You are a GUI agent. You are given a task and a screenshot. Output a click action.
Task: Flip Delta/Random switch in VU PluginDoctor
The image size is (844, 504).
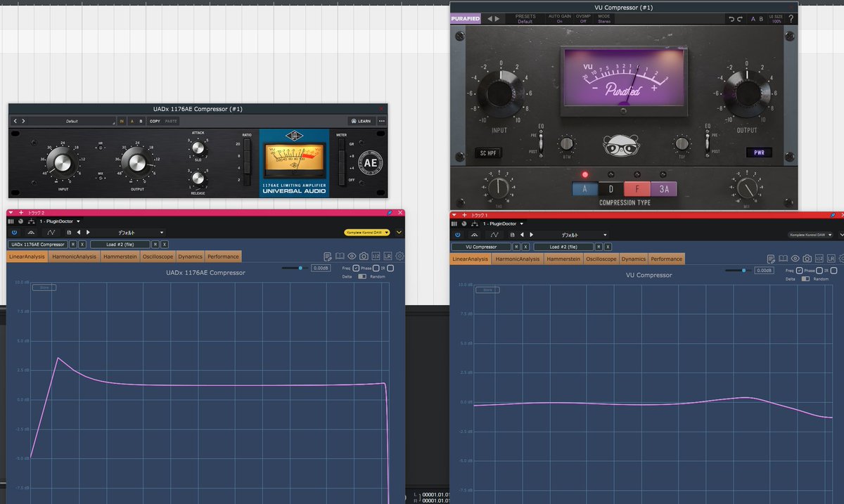804,278
